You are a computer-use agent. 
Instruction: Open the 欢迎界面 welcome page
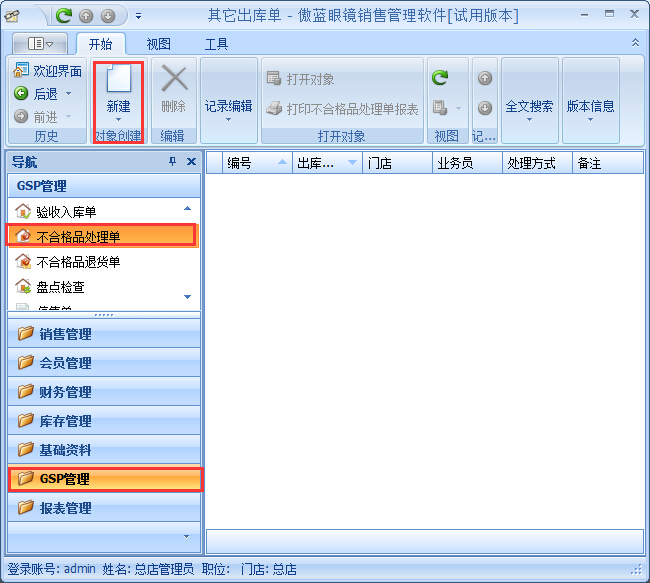click(x=48, y=70)
